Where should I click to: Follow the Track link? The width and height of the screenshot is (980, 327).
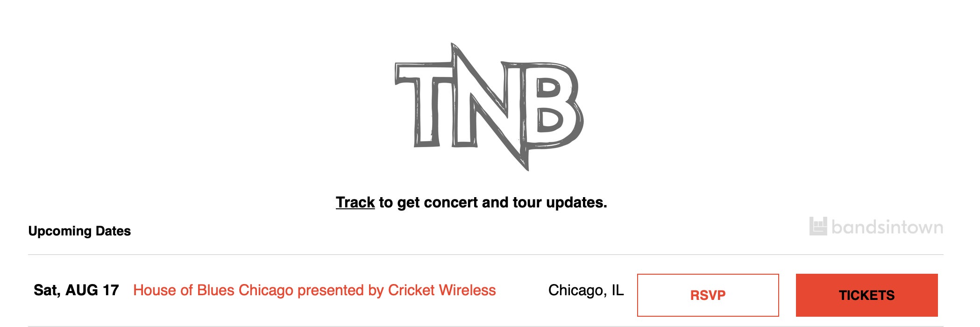click(x=355, y=202)
